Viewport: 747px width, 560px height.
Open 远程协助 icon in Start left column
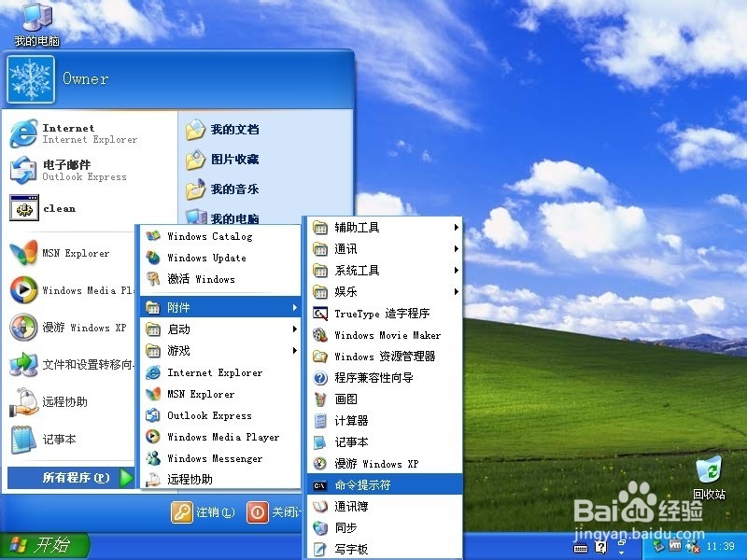24,401
